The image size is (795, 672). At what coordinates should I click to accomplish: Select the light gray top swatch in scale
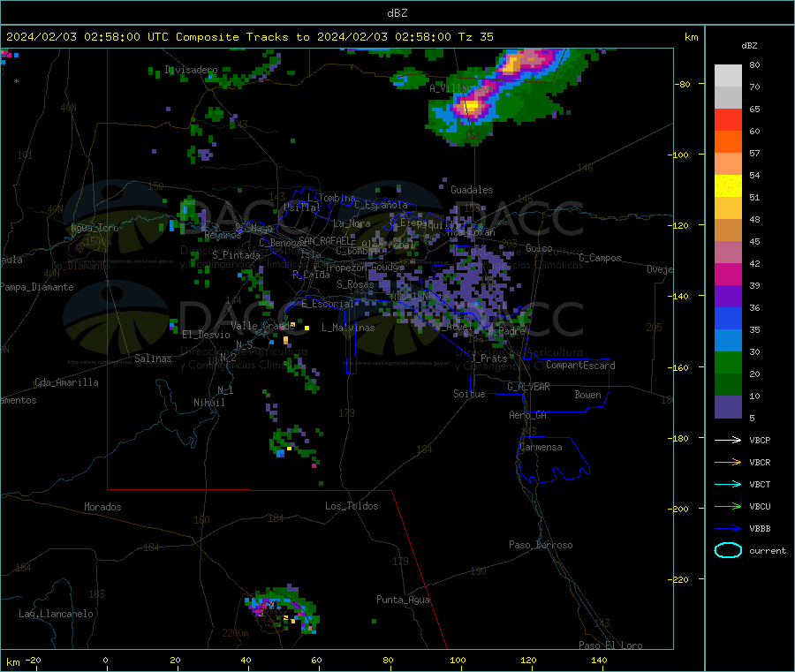point(728,76)
